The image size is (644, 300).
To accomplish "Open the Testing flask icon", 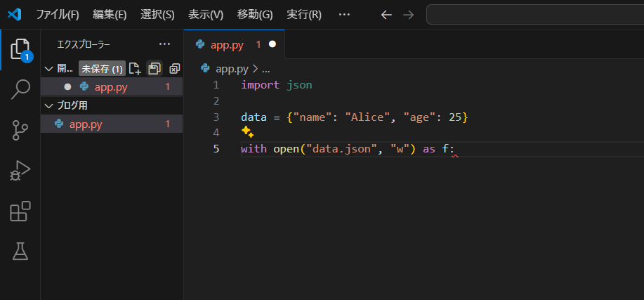I will point(20,251).
